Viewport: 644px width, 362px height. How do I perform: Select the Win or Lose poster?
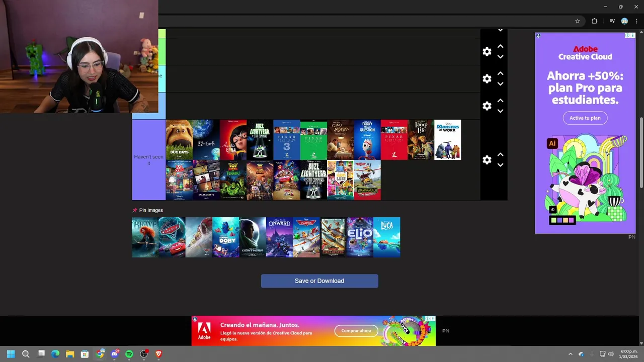point(341,180)
